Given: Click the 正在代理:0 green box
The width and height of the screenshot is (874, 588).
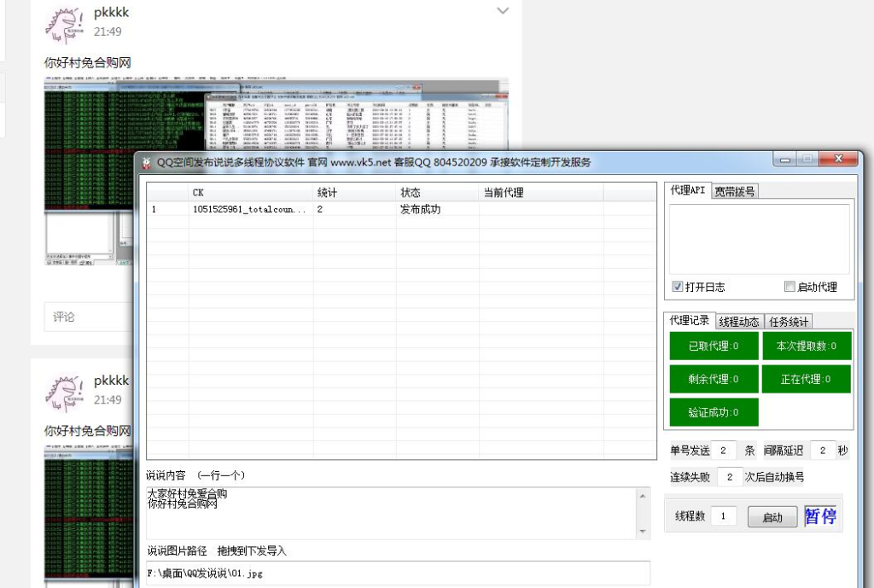Looking at the screenshot, I should click(x=806, y=379).
